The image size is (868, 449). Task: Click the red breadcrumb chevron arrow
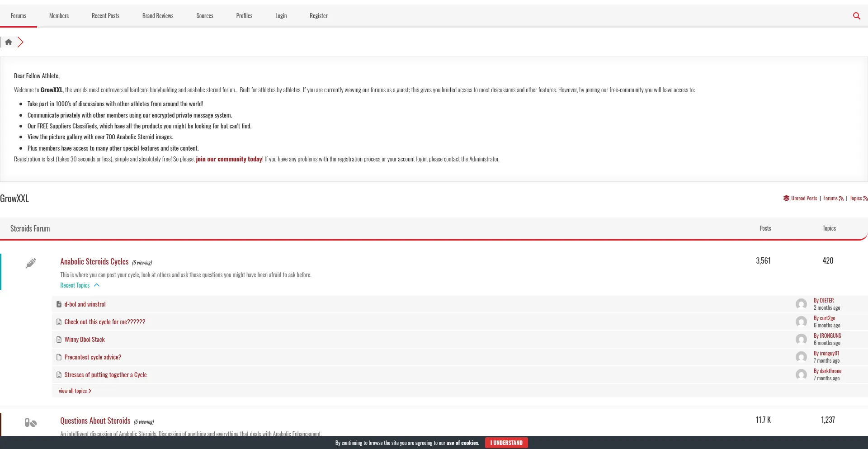pyautogui.click(x=20, y=42)
